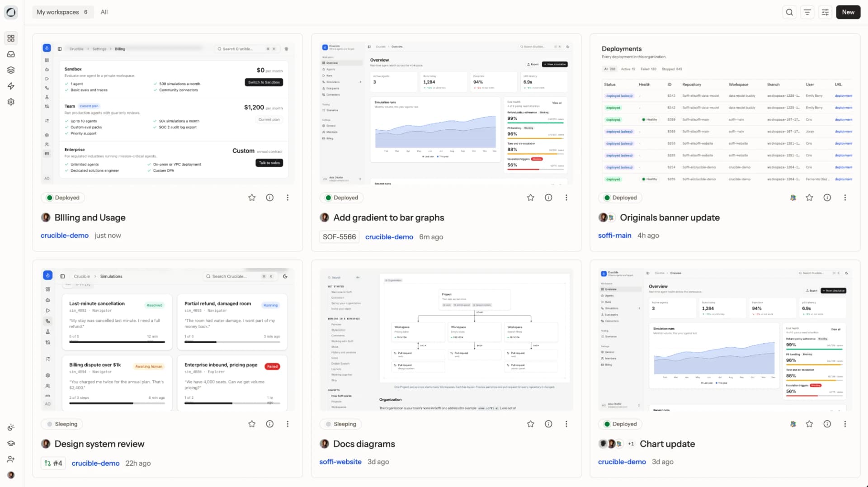
Task: Star the Design system review workspace
Action: (x=252, y=424)
